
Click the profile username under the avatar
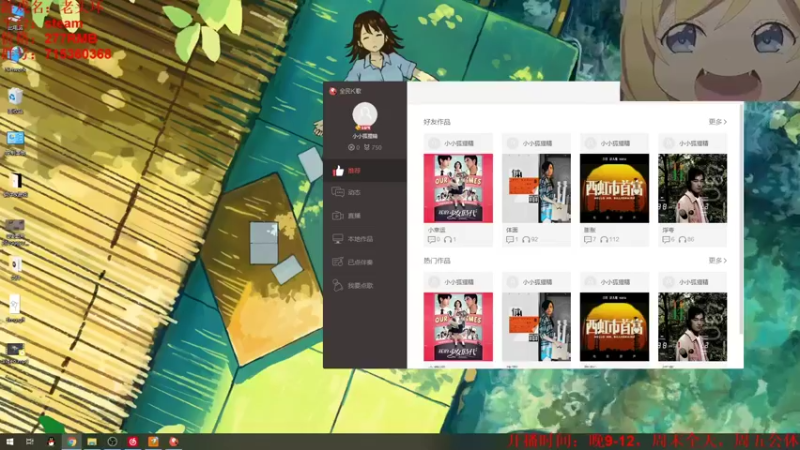(365, 136)
